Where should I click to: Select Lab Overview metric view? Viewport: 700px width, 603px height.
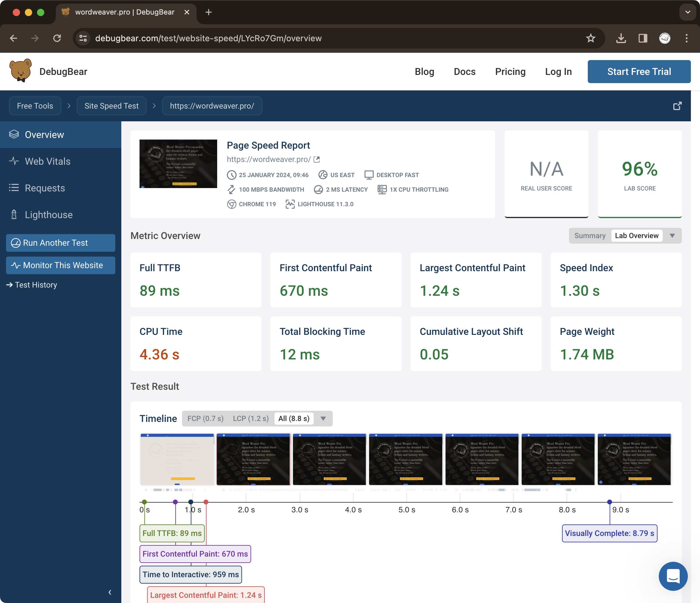point(637,235)
